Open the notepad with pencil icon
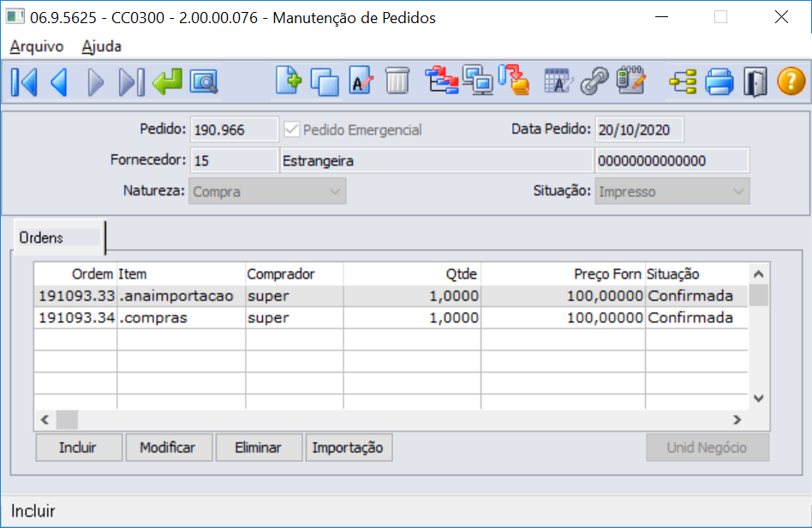 click(630, 81)
